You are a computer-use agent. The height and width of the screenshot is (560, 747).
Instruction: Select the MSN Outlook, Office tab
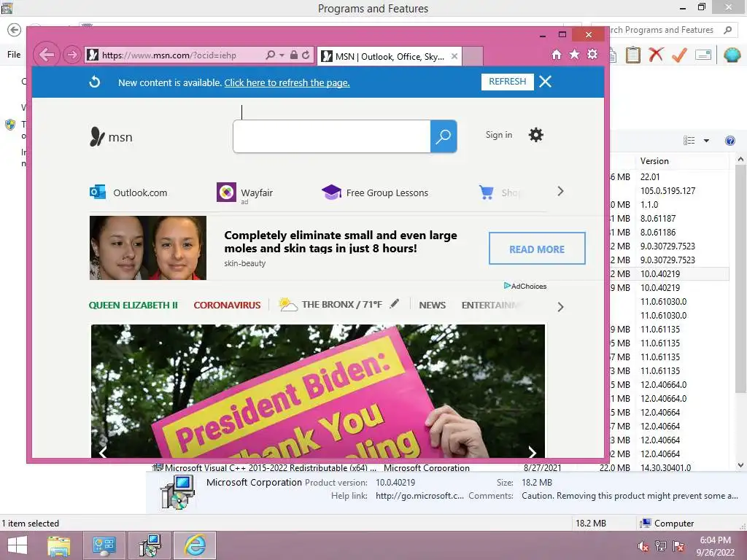[x=390, y=56]
